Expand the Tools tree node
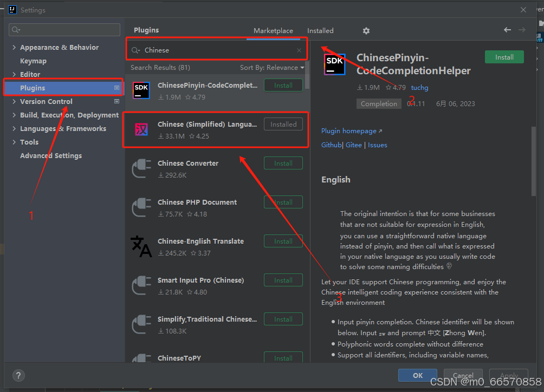The image size is (544, 392). pos(14,142)
